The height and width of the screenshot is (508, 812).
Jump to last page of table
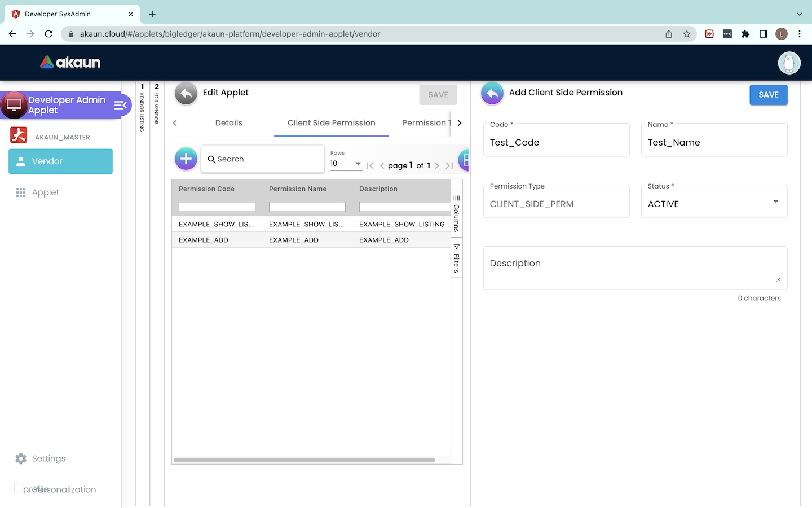point(449,165)
